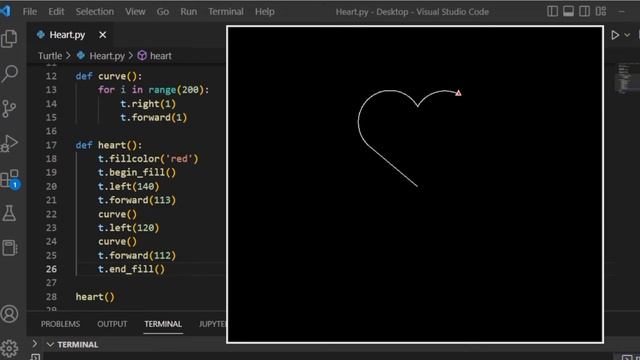Screen dimensions: 640x360
Task: Open the Run menu
Action: (189, 12)
